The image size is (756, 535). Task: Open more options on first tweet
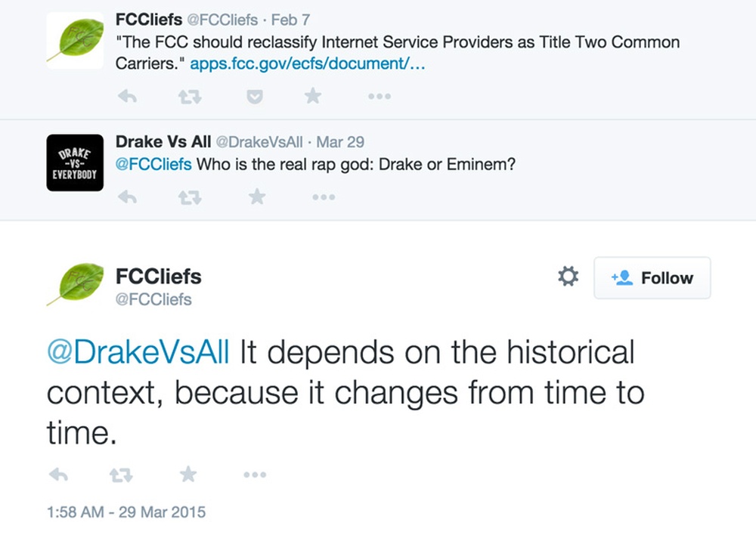coord(380,97)
